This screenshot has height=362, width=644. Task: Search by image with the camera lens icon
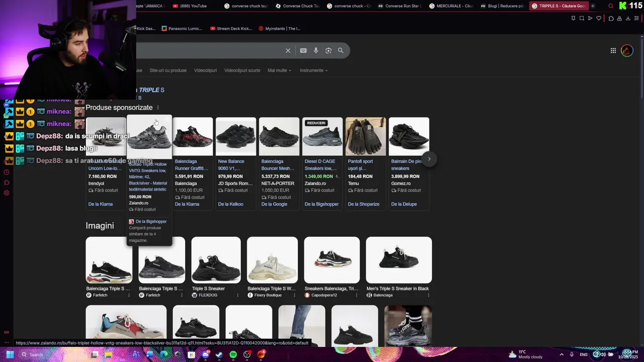(x=329, y=50)
